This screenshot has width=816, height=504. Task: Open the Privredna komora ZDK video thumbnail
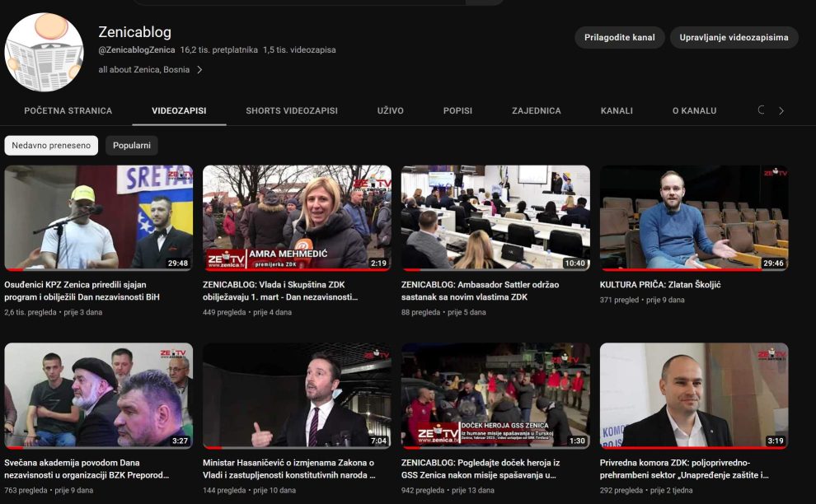694,396
